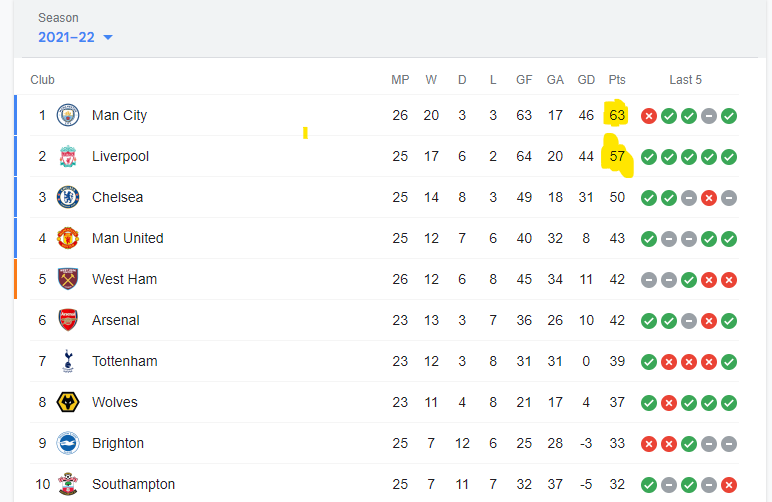The image size is (772, 502).
Task: Open the Brighton team name link
Action: click(x=118, y=443)
